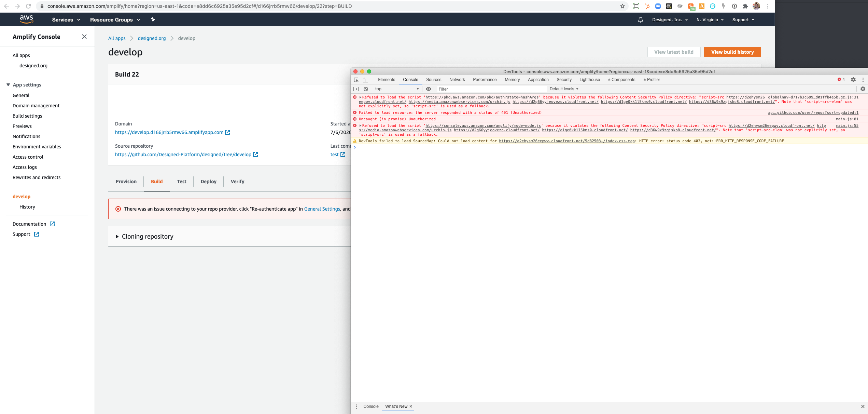Open AWS notifications bell

pyautogui.click(x=641, y=20)
